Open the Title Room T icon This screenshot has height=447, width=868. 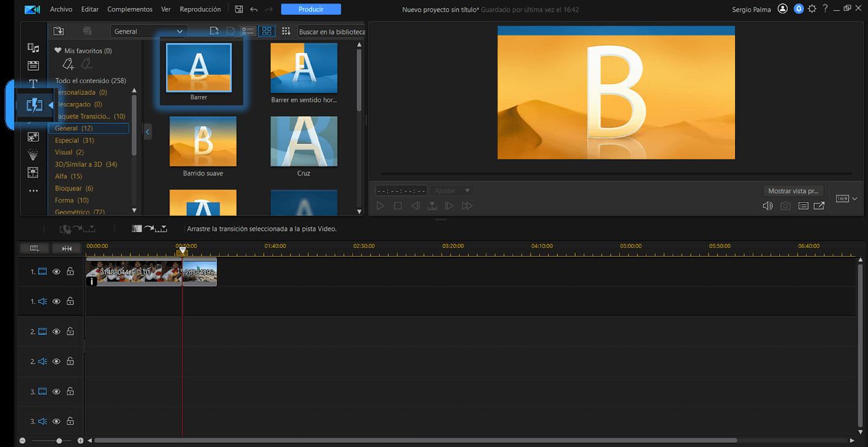(x=33, y=83)
